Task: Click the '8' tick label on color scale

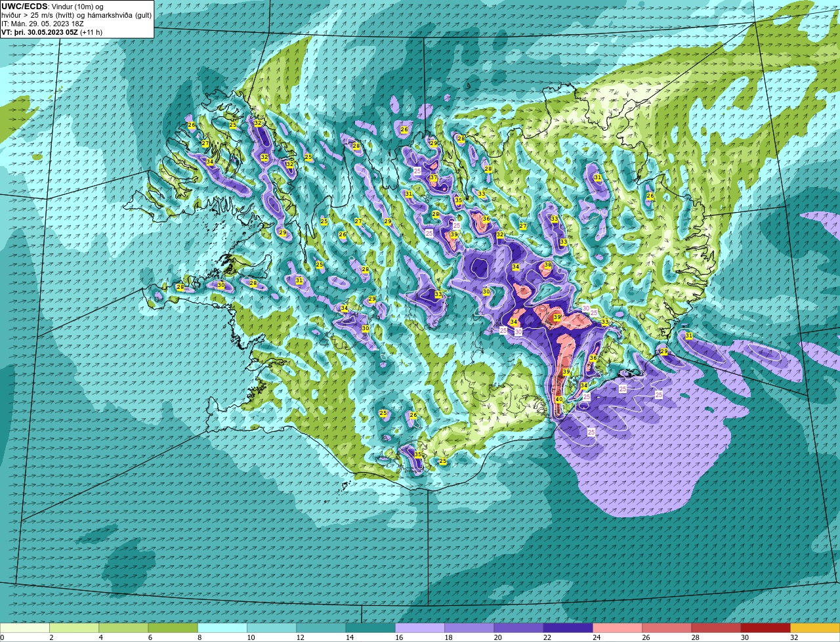Action: [198, 637]
